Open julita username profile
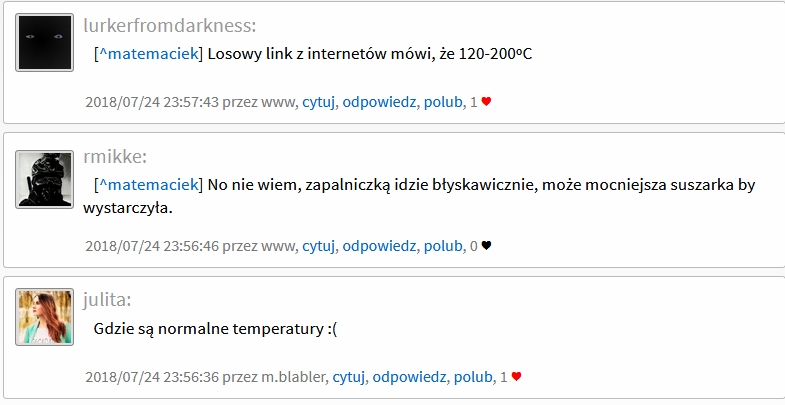The width and height of the screenshot is (785, 405). pyautogui.click(x=107, y=299)
